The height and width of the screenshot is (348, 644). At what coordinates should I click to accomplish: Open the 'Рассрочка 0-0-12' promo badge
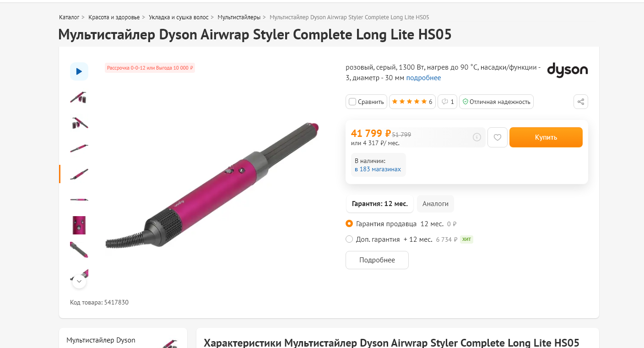150,68
